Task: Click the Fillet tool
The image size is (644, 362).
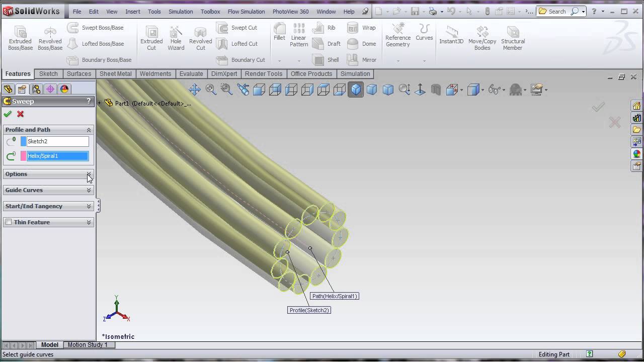Action: (279, 32)
